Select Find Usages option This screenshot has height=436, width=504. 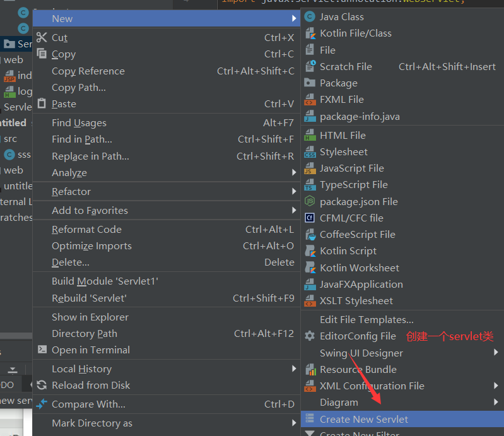pos(79,123)
